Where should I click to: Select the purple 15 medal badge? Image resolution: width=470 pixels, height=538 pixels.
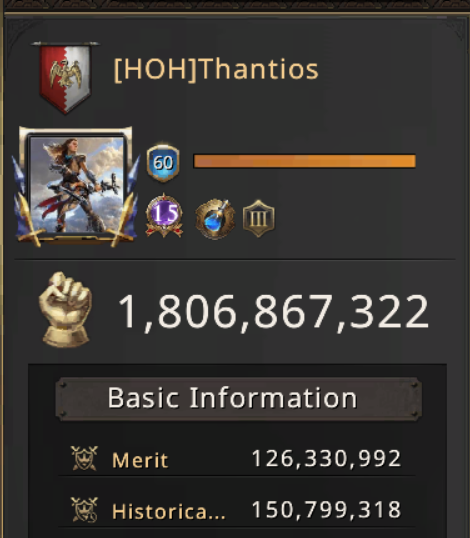point(164,215)
